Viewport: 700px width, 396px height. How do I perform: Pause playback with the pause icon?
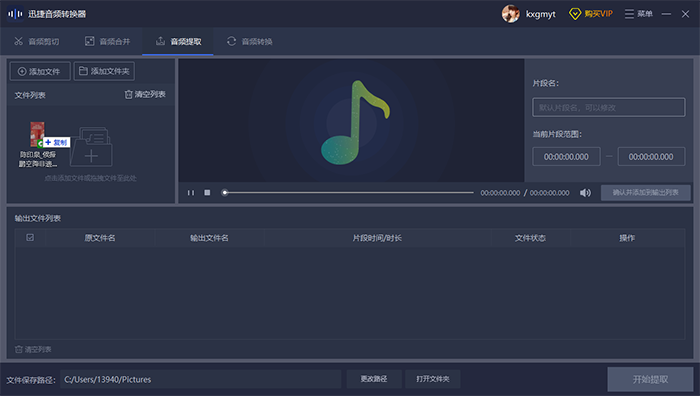(x=191, y=192)
